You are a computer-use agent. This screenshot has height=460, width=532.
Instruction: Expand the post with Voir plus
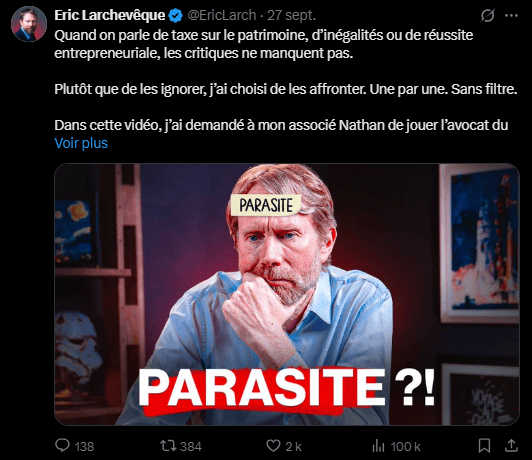coord(81,143)
